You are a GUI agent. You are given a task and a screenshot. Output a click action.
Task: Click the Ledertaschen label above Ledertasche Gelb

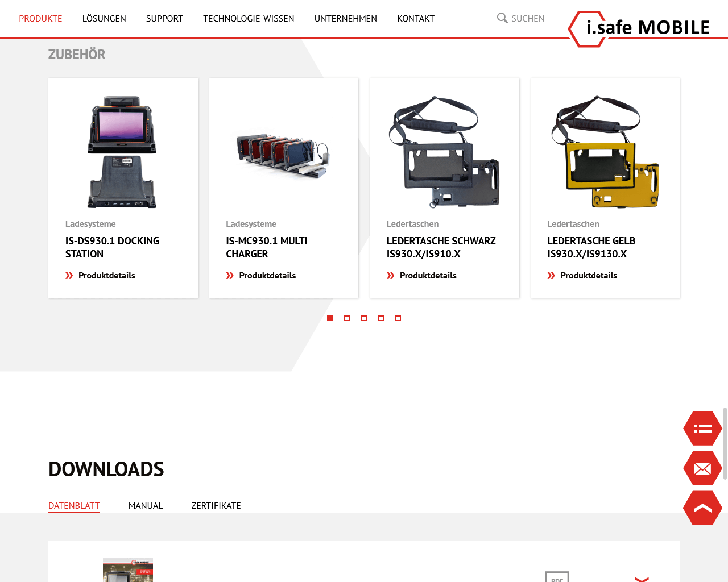(x=573, y=224)
